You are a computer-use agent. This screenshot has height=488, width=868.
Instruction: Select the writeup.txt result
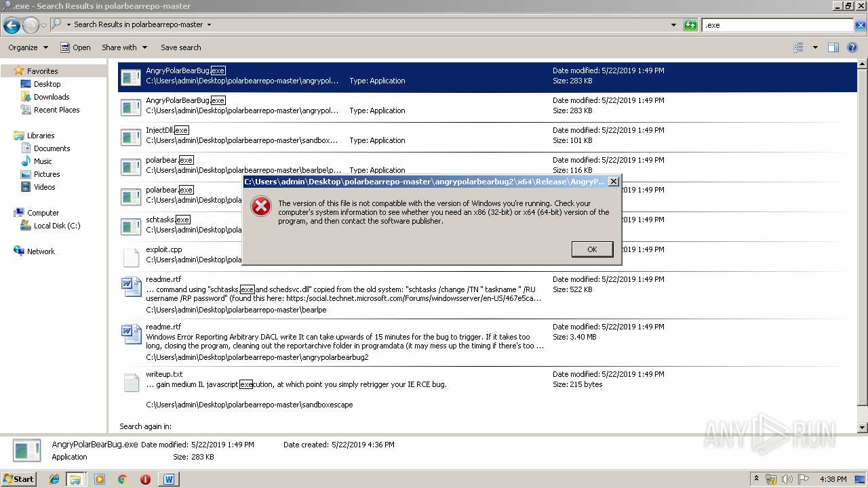488,390
